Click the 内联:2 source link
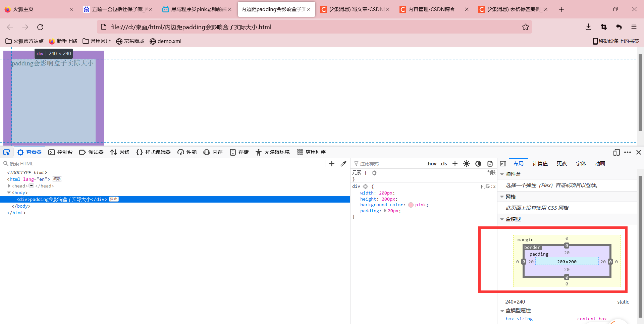Viewport: 644px width, 324px height. (x=488, y=186)
